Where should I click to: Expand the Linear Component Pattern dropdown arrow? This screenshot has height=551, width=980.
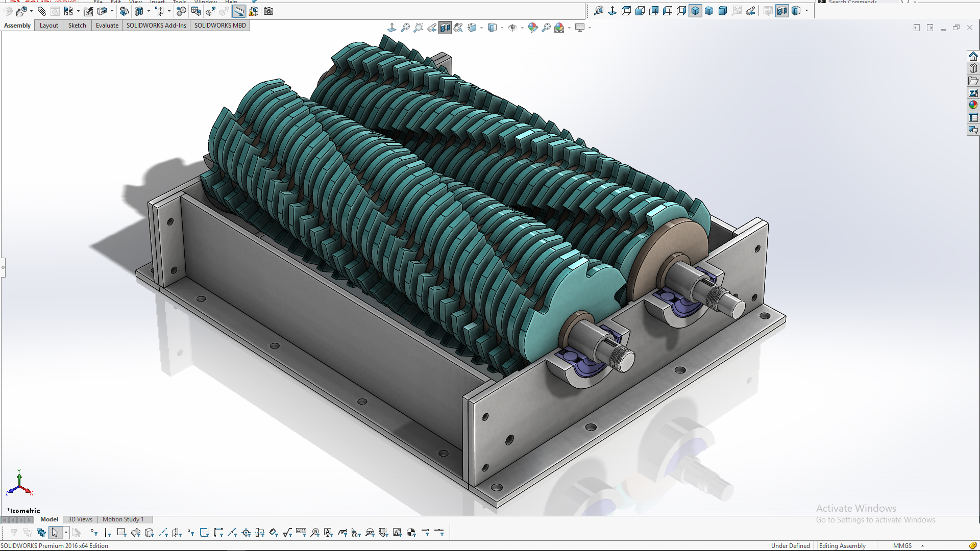click(78, 11)
